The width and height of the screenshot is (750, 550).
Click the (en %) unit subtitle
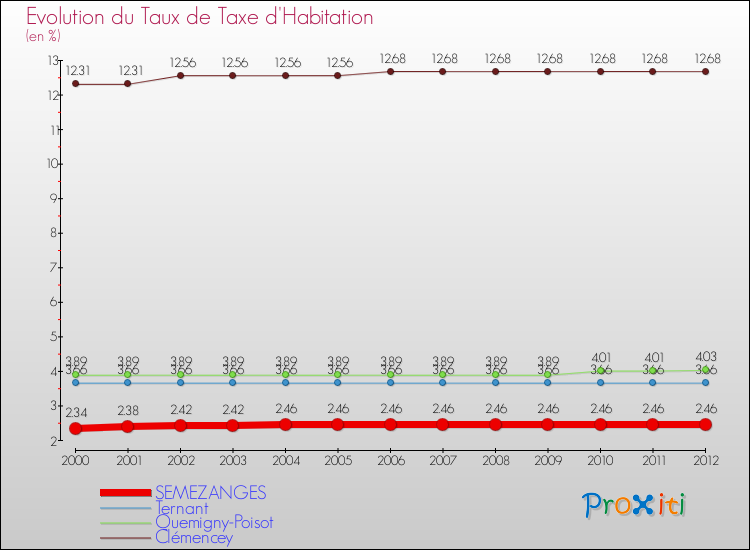(x=43, y=36)
